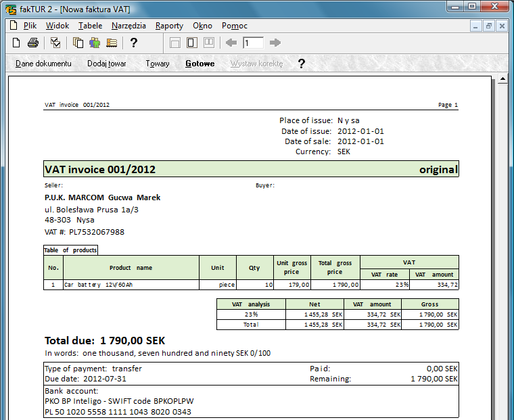Open the Towary section
The height and width of the screenshot is (420, 514).
(158, 64)
